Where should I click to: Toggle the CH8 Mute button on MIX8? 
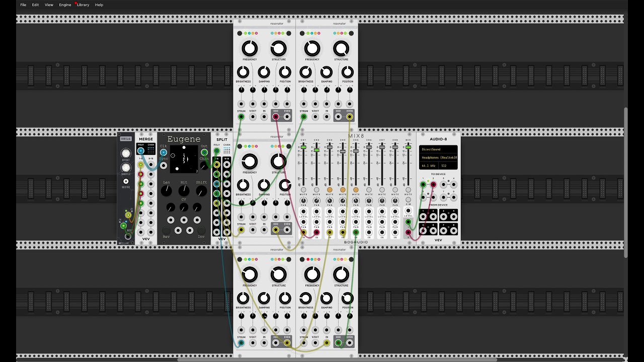(x=395, y=190)
